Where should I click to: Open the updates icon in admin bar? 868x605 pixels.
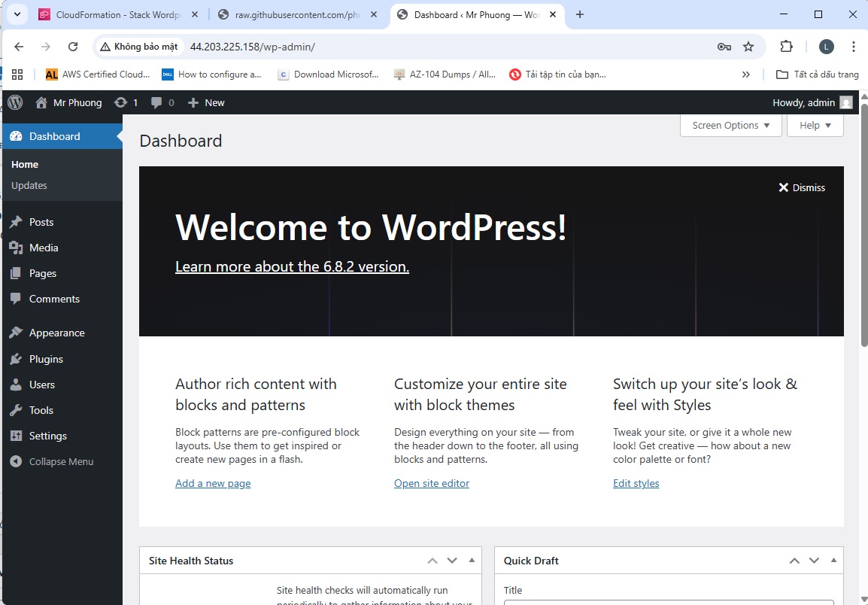[x=125, y=102]
